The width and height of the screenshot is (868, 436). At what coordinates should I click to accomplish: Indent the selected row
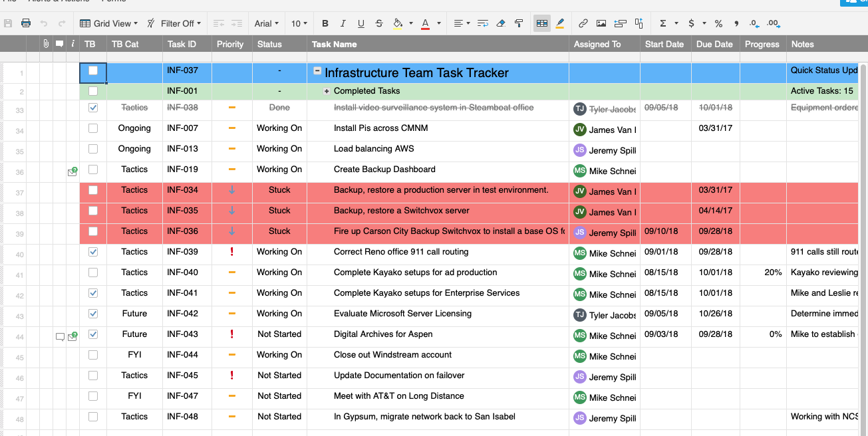point(237,23)
